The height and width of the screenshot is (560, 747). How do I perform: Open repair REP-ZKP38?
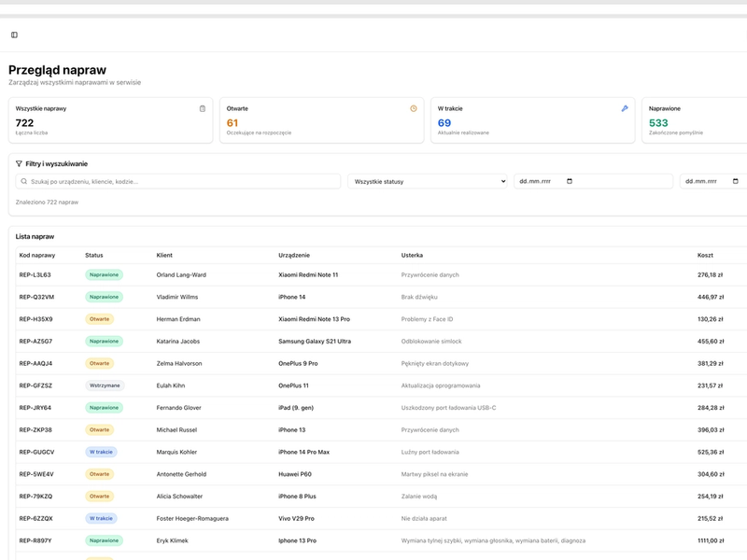(35, 430)
